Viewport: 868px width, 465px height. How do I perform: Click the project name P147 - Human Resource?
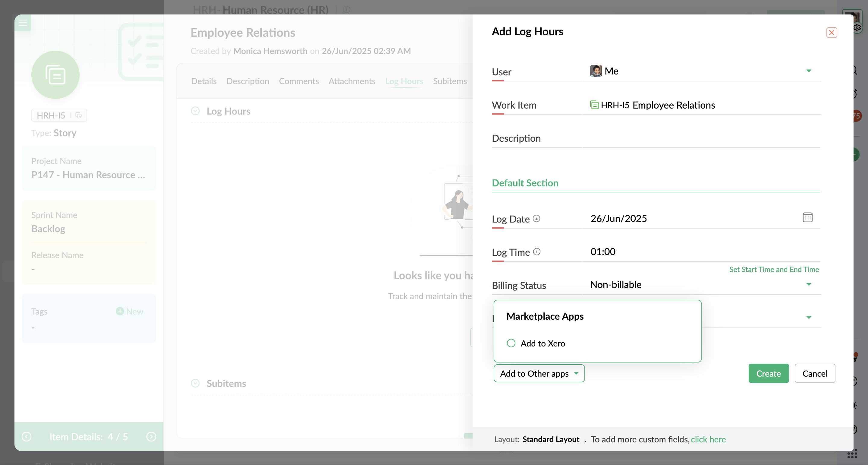coord(88,175)
